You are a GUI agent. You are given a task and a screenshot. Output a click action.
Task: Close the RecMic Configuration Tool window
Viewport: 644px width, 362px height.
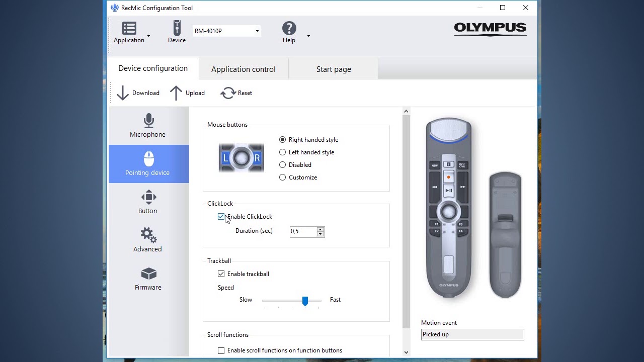tap(526, 8)
